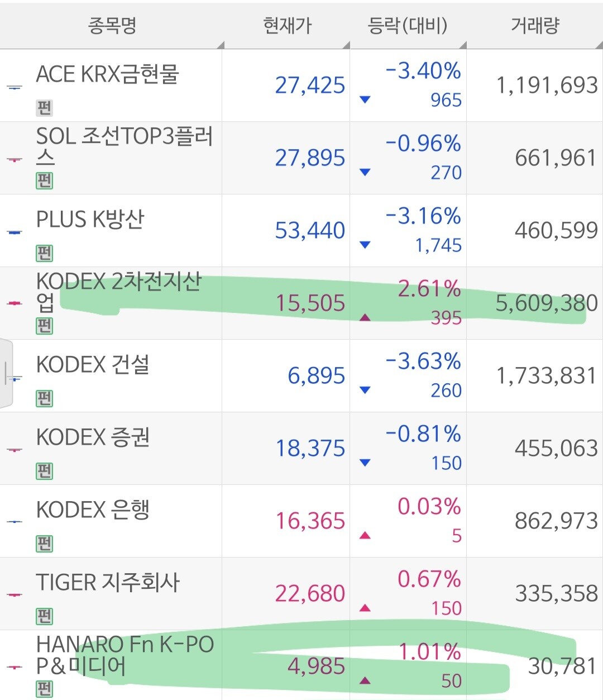Sort by the 현재가 column header
The image size is (603, 700).
[287, 25]
